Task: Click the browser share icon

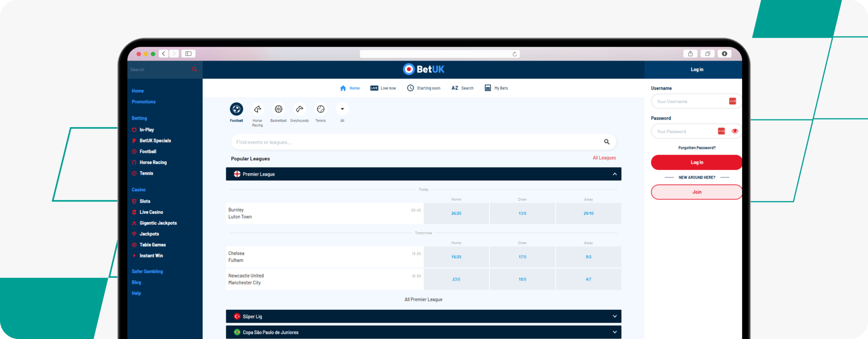Action: 690,54
